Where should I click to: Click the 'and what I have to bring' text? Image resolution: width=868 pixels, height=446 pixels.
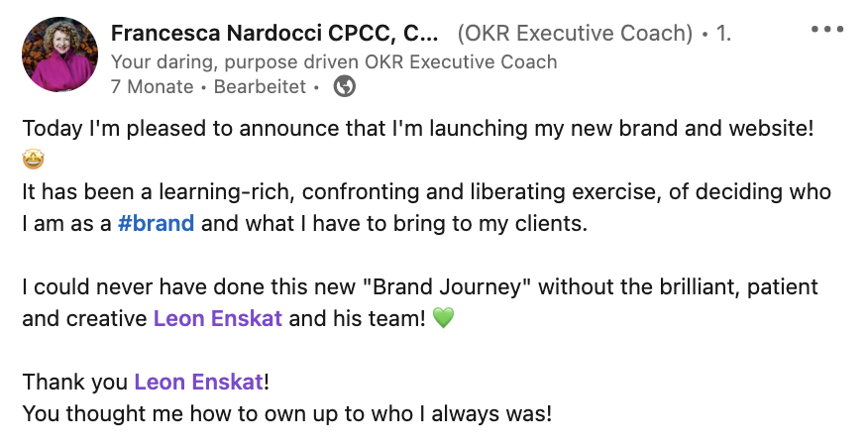click(x=393, y=223)
